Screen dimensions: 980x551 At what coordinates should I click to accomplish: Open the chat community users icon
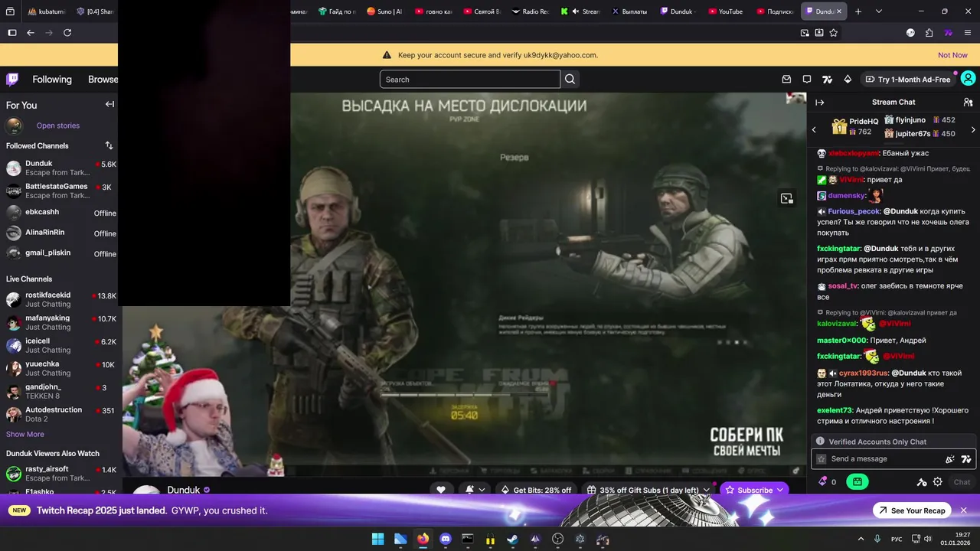click(968, 102)
